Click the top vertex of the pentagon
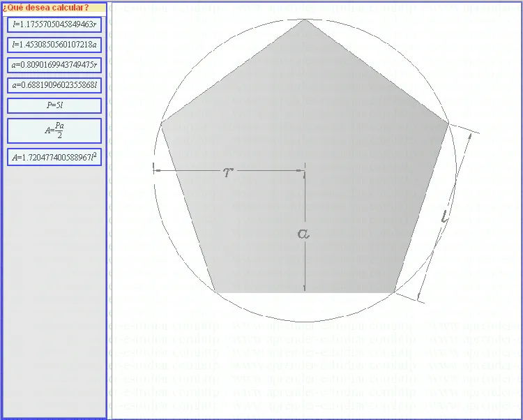The image size is (523, 420). pos(305,20)
